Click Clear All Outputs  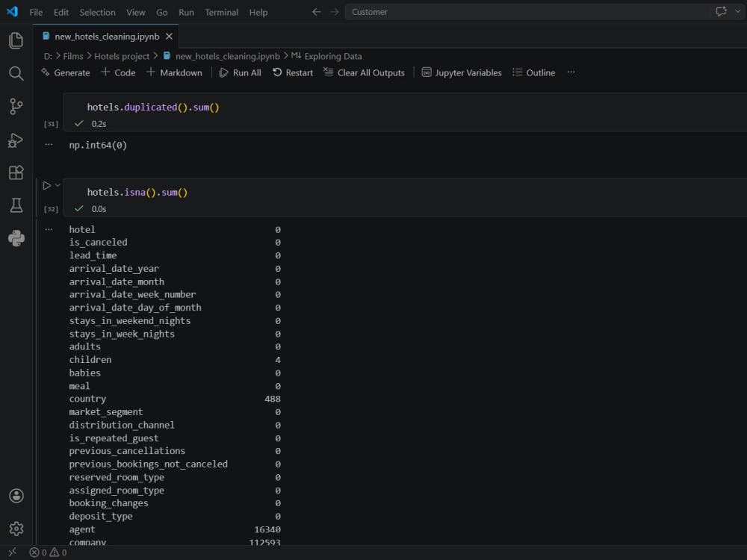365,72
